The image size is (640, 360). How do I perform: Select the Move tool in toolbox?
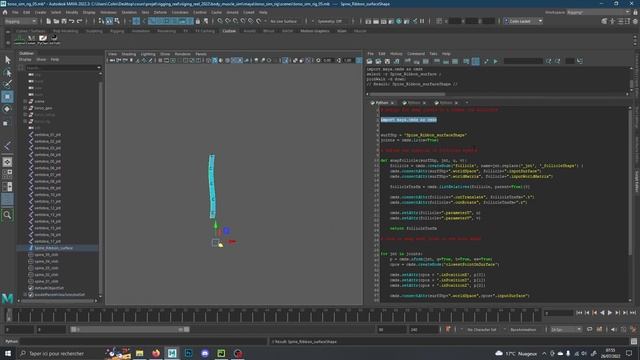(x=7, y=97)
